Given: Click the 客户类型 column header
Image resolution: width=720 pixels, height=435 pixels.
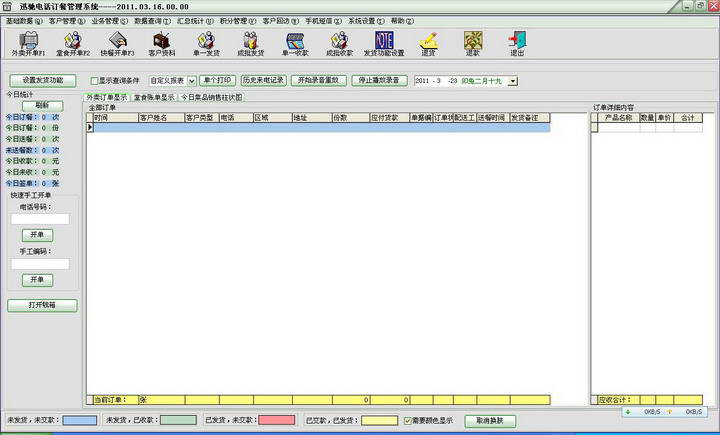Looking at the screenshot, I should [x=202, y=118].
